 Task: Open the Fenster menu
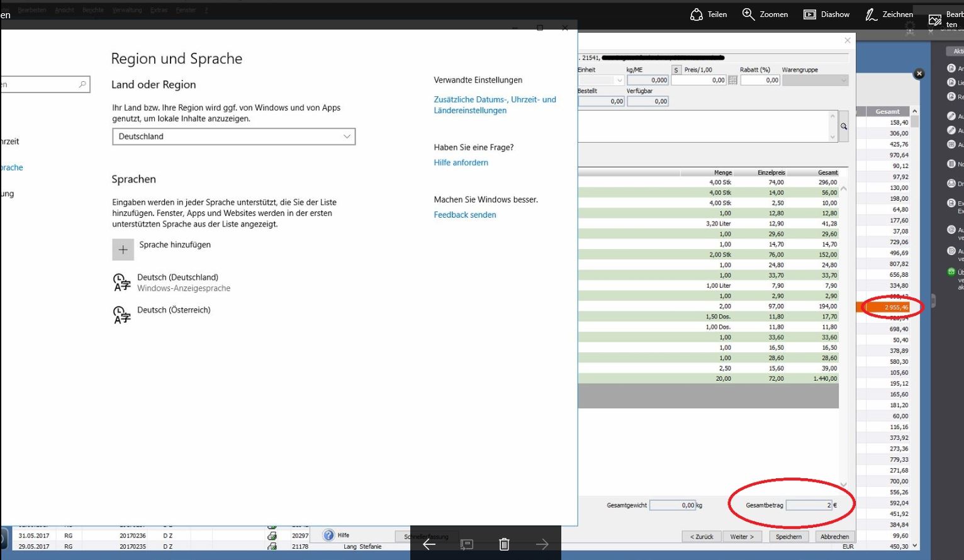tap(186, 10)
